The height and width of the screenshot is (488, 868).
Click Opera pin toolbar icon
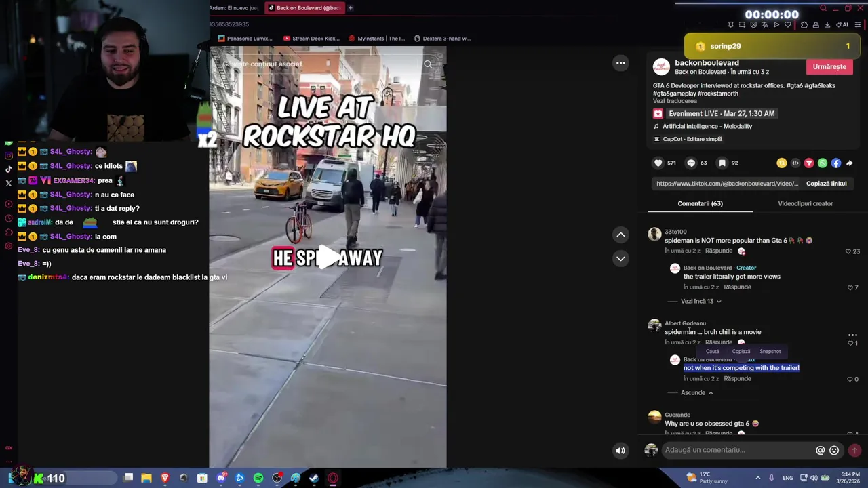[x=730, y=24]
